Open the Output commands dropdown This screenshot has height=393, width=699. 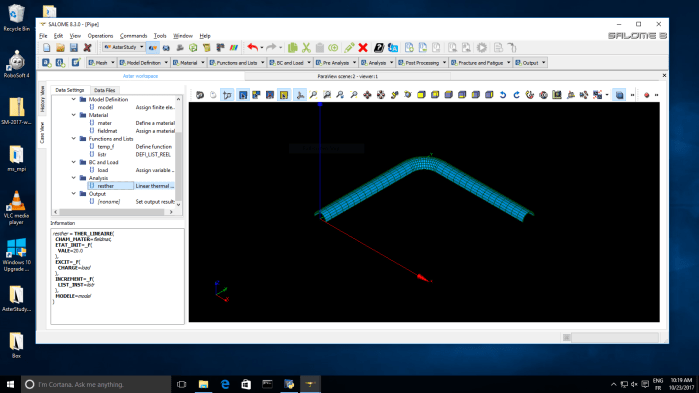point(530,63)
